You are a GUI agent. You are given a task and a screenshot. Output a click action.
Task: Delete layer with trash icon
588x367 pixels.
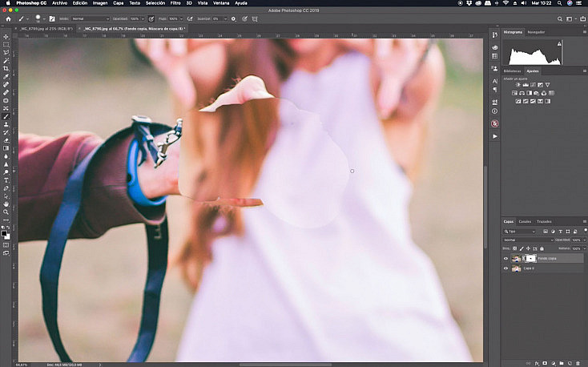[578, 363]
